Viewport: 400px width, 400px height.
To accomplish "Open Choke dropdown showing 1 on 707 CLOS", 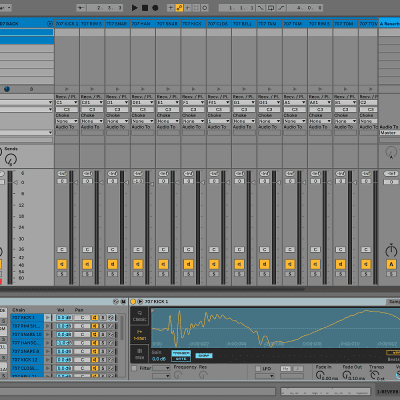I will [218, 121].
